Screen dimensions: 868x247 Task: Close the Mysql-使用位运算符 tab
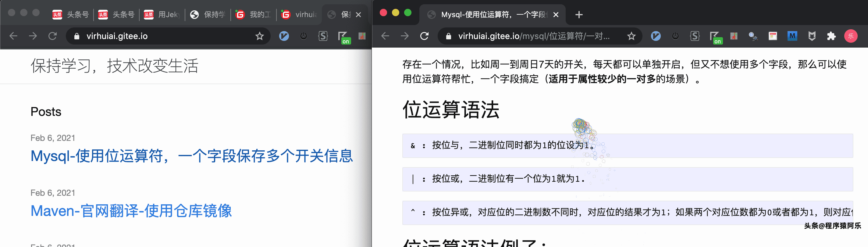tap(556, 15)
